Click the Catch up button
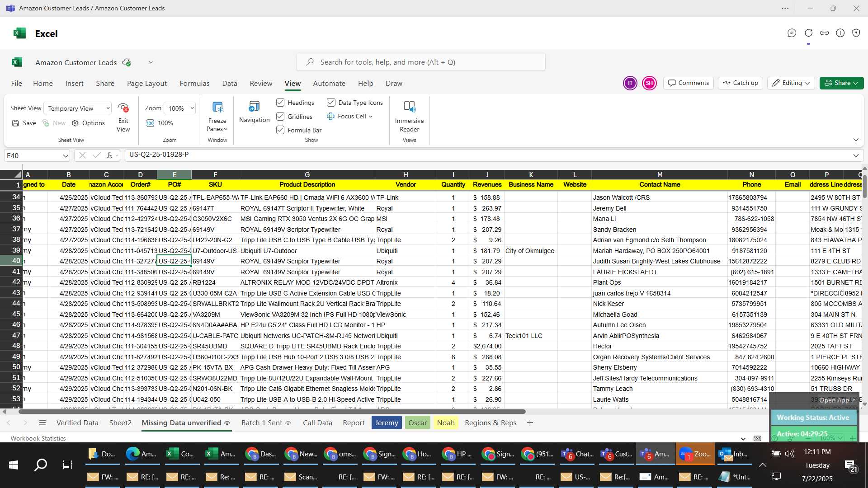This screenshot has width=868, height=488. (740, 83)
